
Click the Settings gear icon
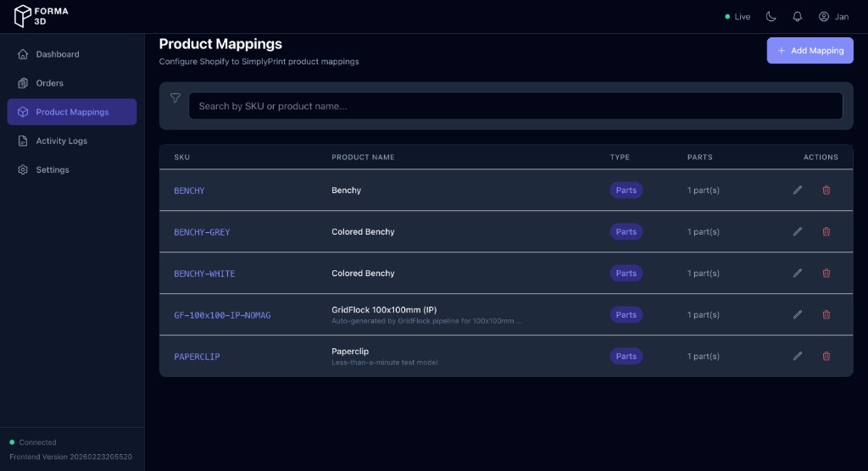tap(23, 169)
